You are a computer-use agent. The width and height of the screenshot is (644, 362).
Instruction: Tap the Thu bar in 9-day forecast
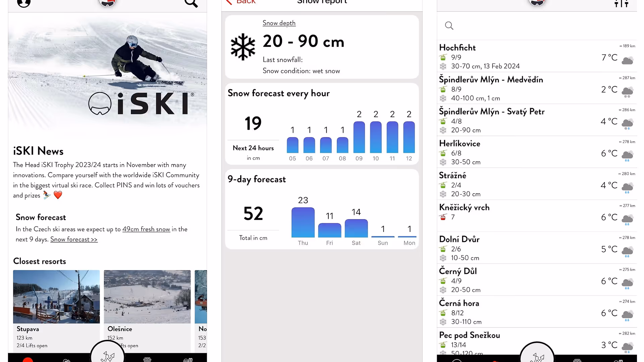[303, 223]
